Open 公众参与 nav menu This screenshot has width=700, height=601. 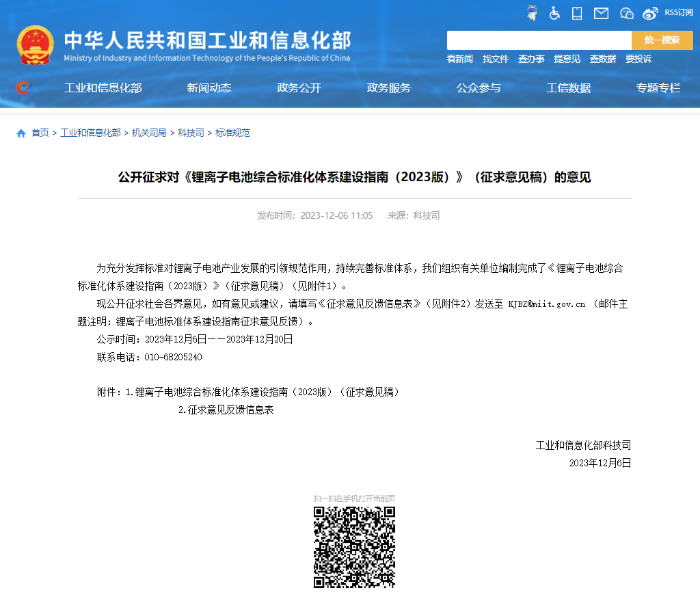478,88
